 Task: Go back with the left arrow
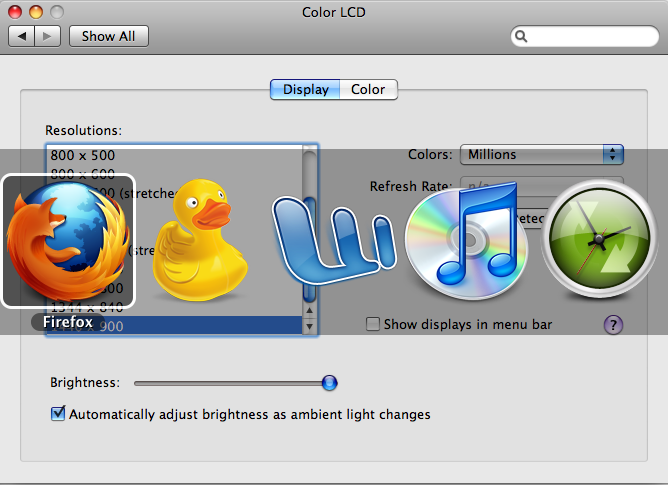[x=22, y=36]
